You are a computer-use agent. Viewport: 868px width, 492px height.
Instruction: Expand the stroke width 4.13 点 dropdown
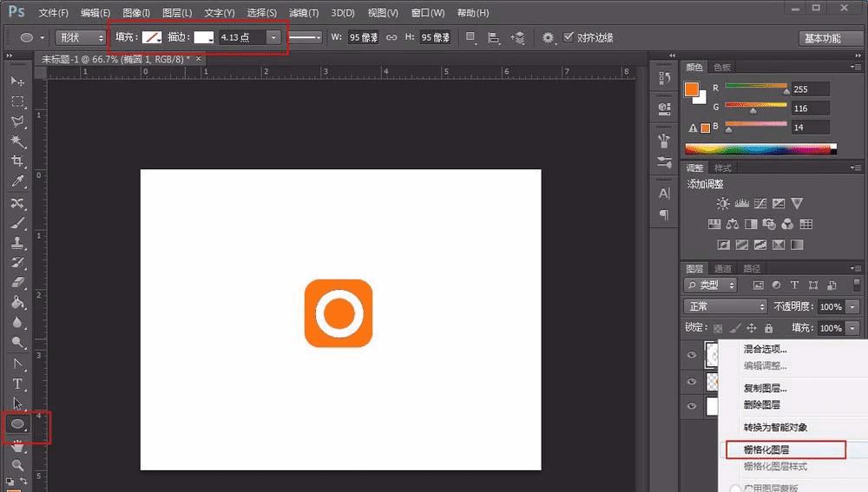click(274, 38)
